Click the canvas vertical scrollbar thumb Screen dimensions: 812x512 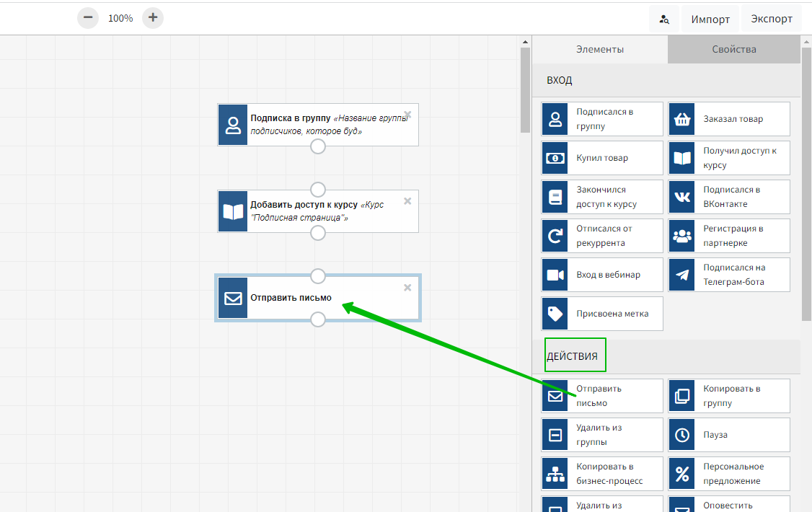coord(525,87)
